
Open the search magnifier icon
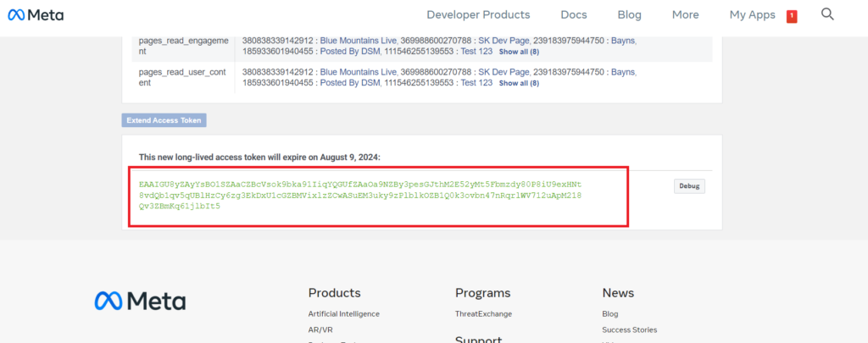[x=827, y=14]
